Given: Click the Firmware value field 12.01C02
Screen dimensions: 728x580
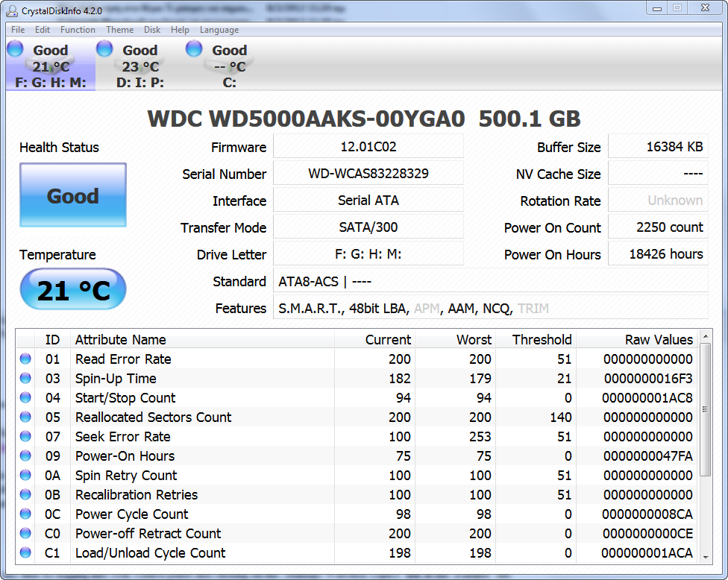Looking at the screenshot, I should pos(368,147).
